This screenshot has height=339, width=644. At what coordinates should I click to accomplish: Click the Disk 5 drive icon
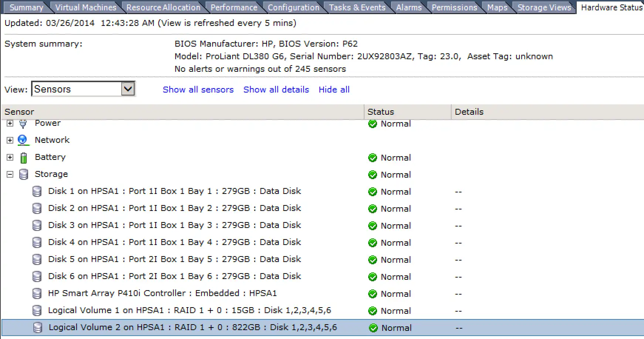[37, 259]
